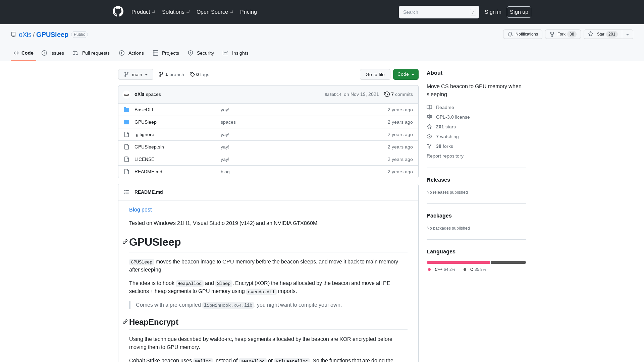Screen dimensions: 644x362
Task: Click the GPUSleep.sln file icon
Action: click(x=126, y=147)
